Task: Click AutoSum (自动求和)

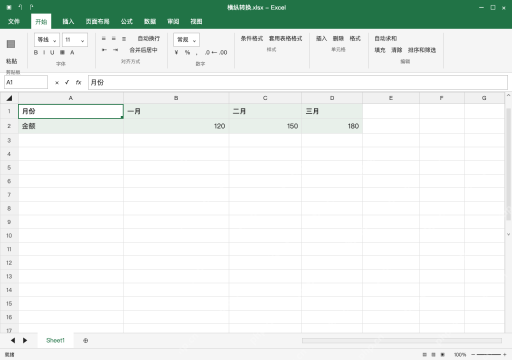Action: [385, 39]
